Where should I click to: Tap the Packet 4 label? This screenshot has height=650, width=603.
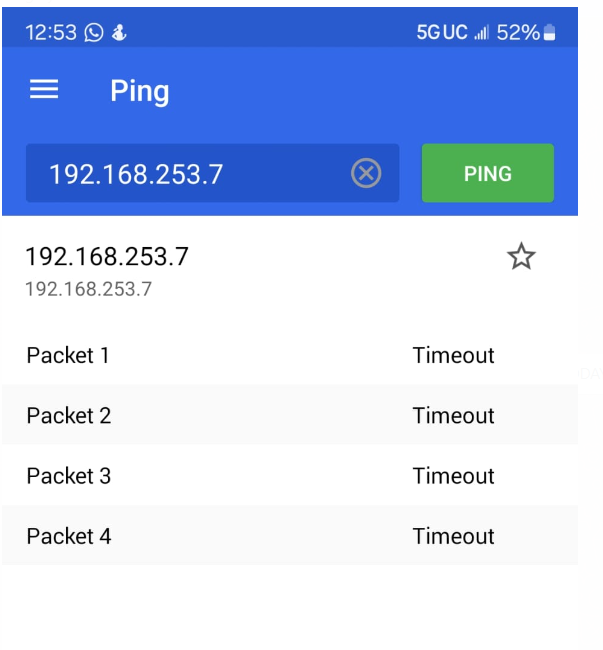(69, 536)
